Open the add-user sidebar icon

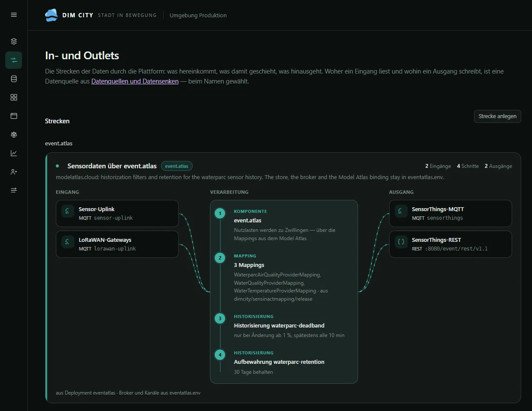(14, 172)
